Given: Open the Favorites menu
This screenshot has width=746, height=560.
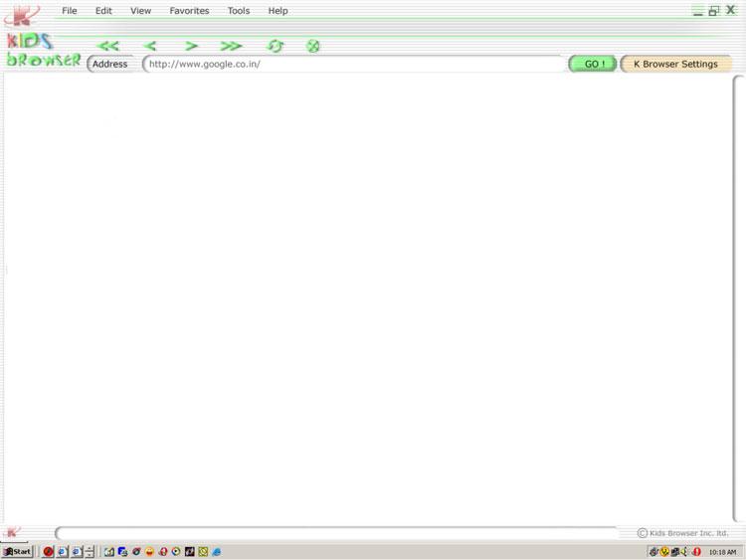Looking at the screenshot, I should [x=189, y=11].
